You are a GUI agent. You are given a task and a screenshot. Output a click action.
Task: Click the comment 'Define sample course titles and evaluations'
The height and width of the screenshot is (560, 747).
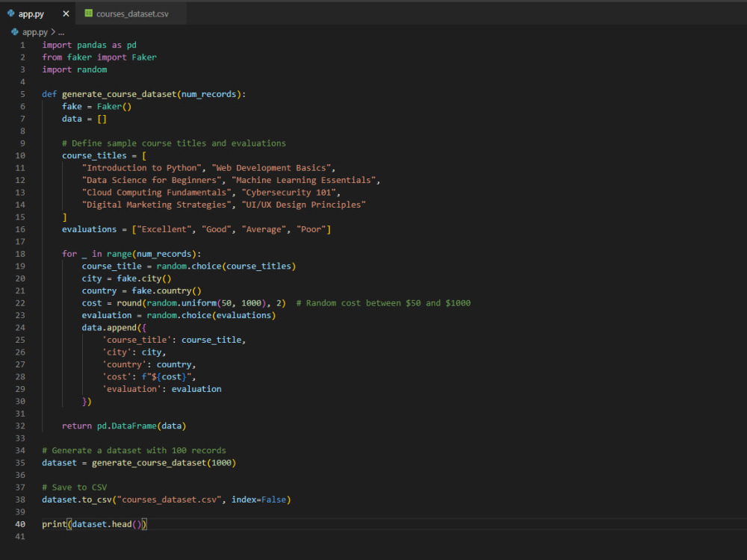(x=174, y=144)
